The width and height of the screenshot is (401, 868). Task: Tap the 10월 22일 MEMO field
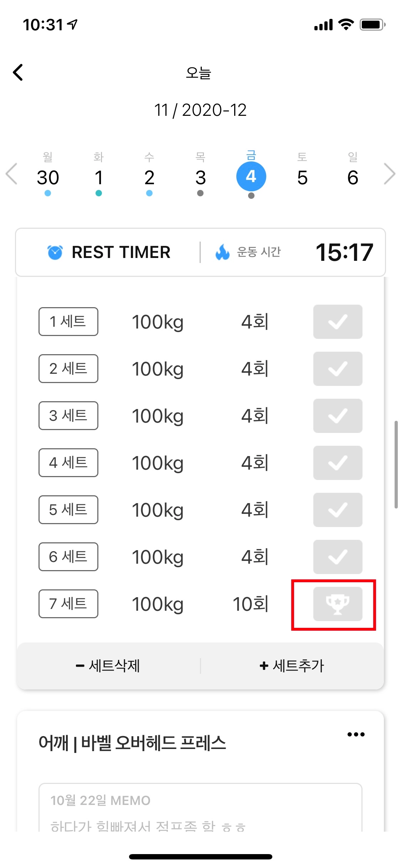pyautogui.click(x=200, y=809)
